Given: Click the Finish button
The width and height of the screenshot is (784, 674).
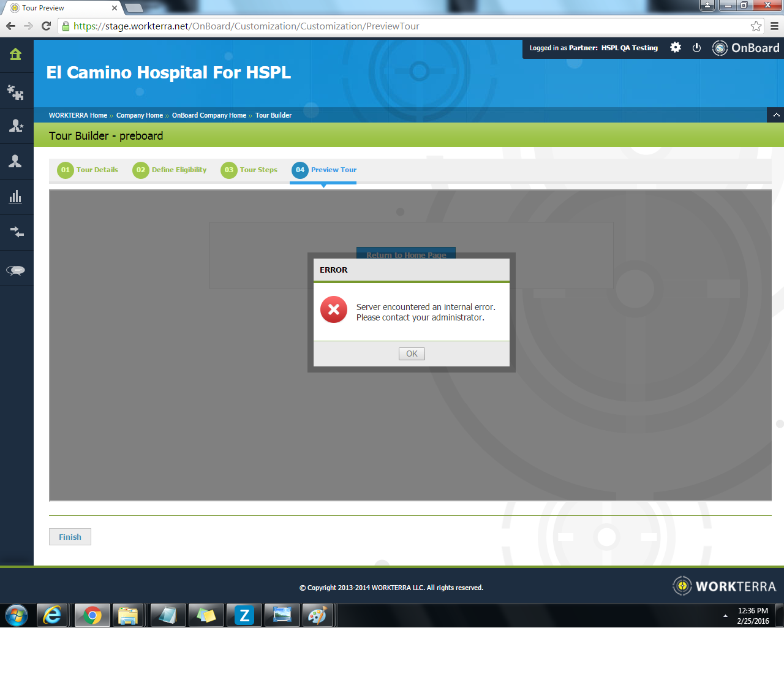Looking at the screenshot, I should click(70, 537).
